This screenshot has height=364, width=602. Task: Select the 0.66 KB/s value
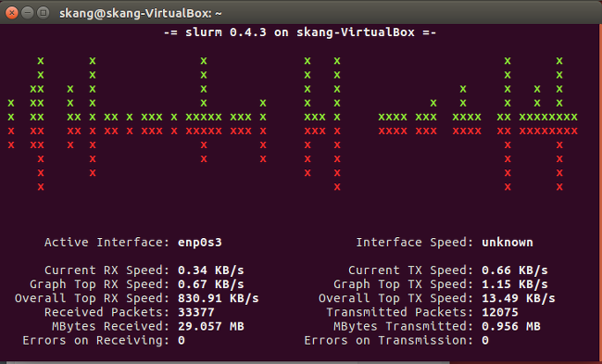514,270
